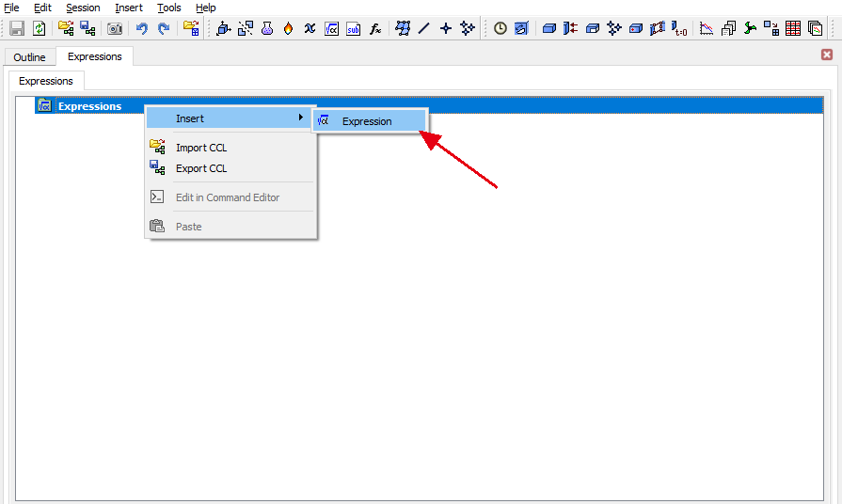Click the expression square-root toolbar icon

(x=331, y=29)
